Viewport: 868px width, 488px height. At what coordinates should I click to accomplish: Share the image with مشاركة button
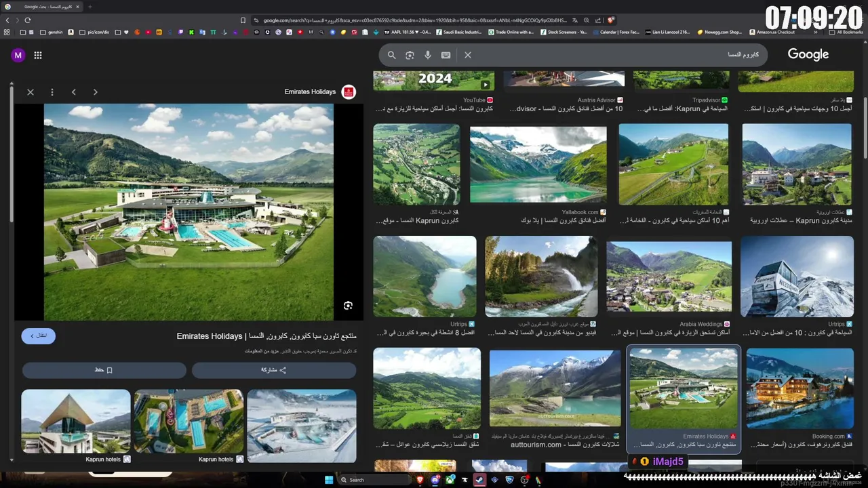(x=274, y=370)
